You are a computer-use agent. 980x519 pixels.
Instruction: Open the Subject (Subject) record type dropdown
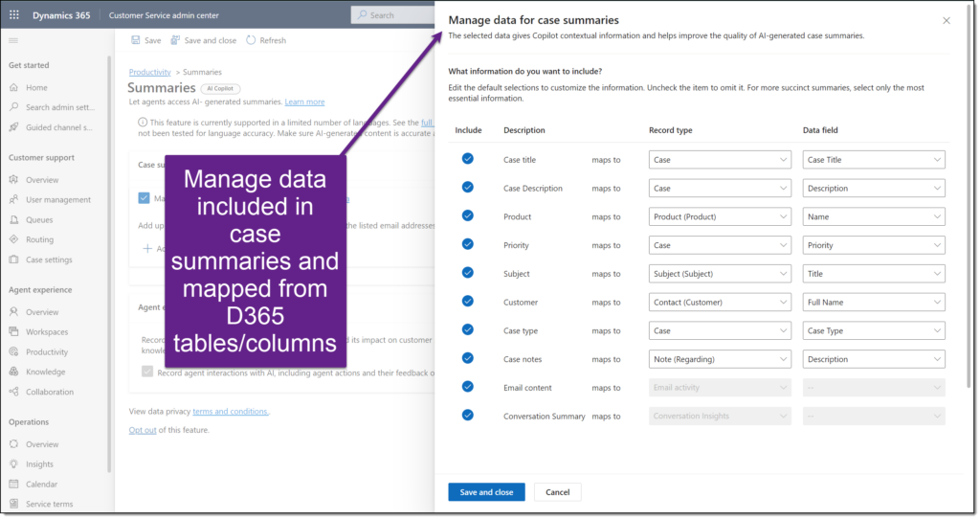pyautogui.click(x=720, y=273)
